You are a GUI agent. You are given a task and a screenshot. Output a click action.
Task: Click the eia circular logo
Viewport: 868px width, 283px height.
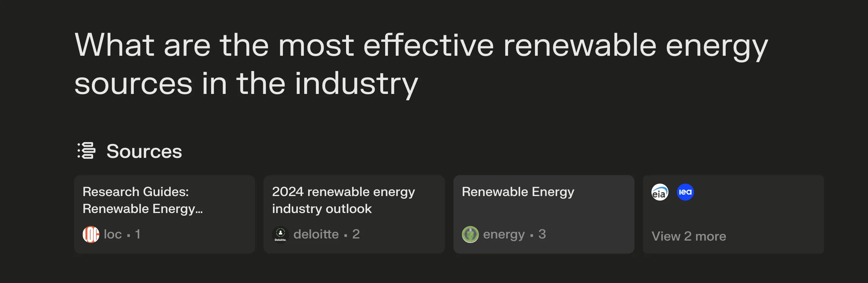pos(660,192)
